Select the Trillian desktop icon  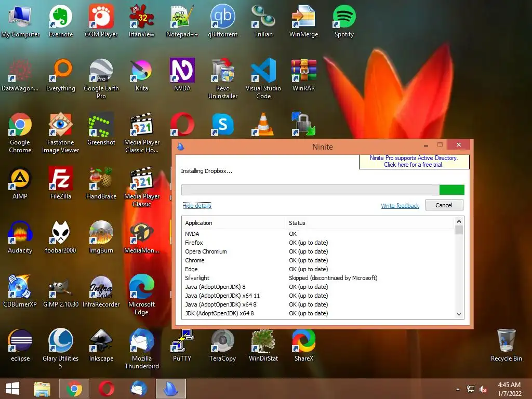[x=263, y=21]
